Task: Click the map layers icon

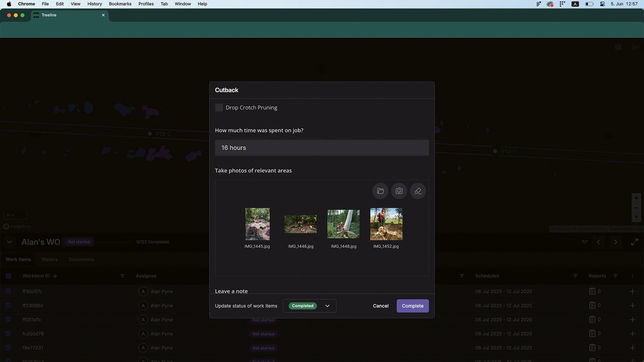Action: 618,47
